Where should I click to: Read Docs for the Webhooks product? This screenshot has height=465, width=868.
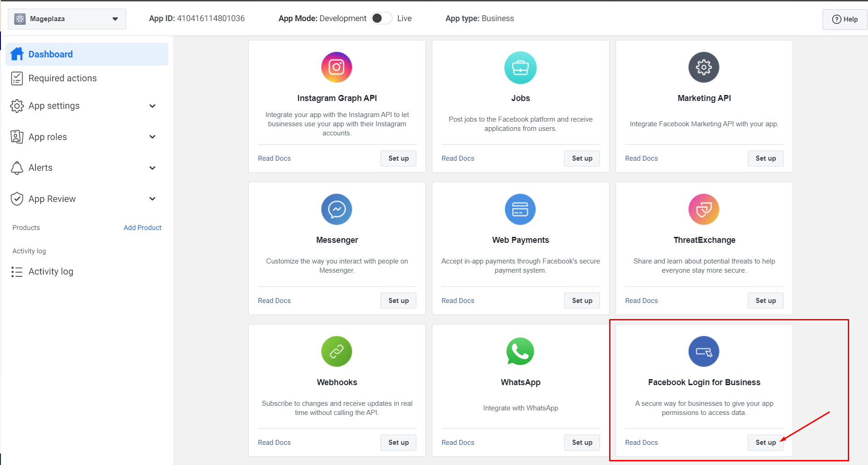(x=274, y=443)
